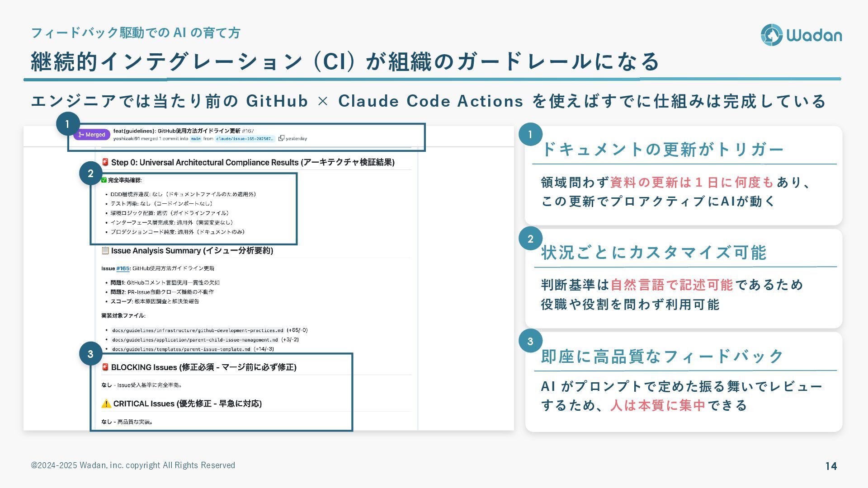Click the slide page number 14

point(831,466)
